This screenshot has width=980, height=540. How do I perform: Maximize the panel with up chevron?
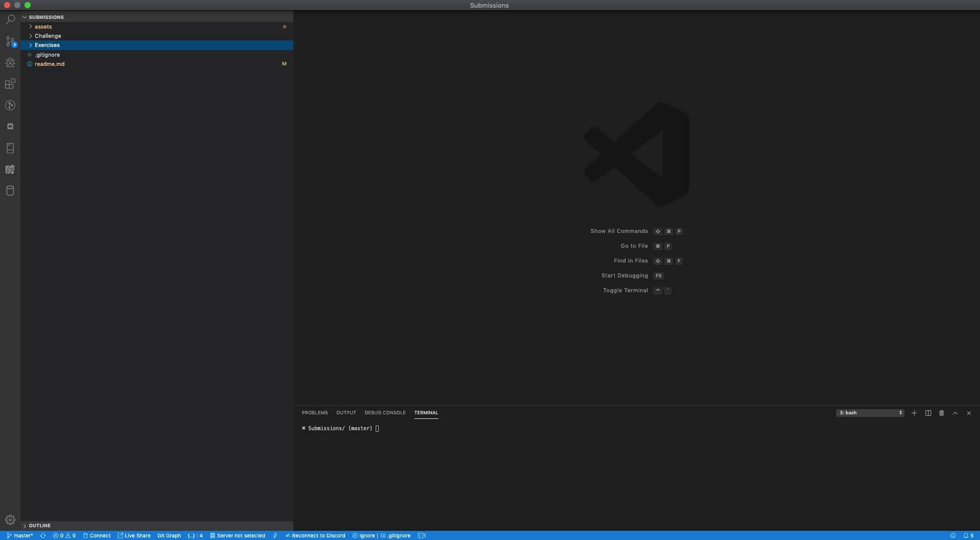click(x=955, y=413)
